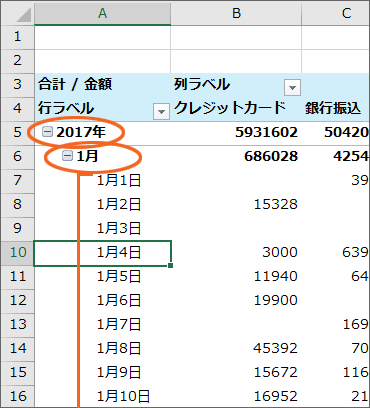Click the cell containing 3000

click(236, 253)
